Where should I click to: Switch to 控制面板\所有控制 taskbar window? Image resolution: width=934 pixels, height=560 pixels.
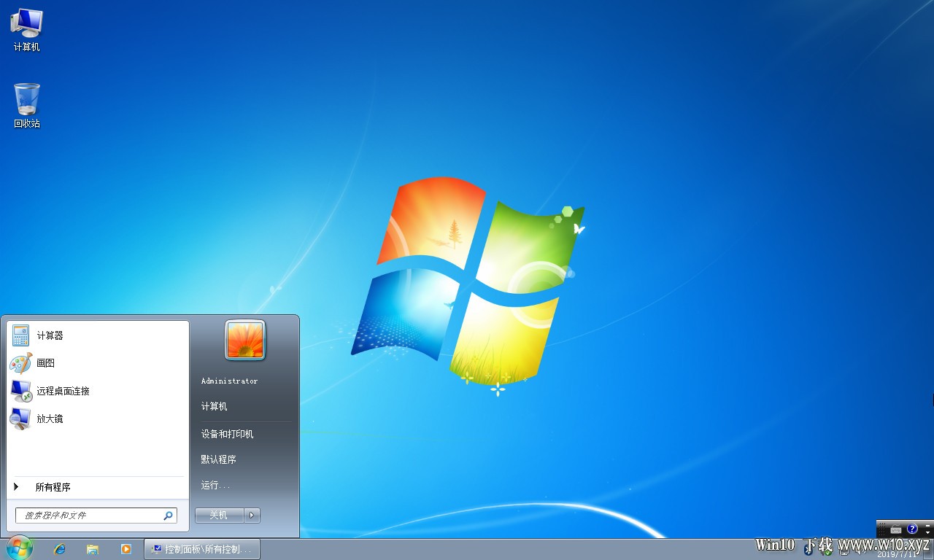[202, 549]
